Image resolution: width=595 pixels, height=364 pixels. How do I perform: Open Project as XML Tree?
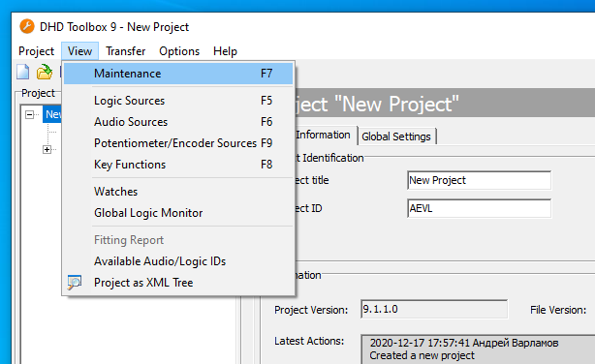pyautogui.click(x=178, y=283)
